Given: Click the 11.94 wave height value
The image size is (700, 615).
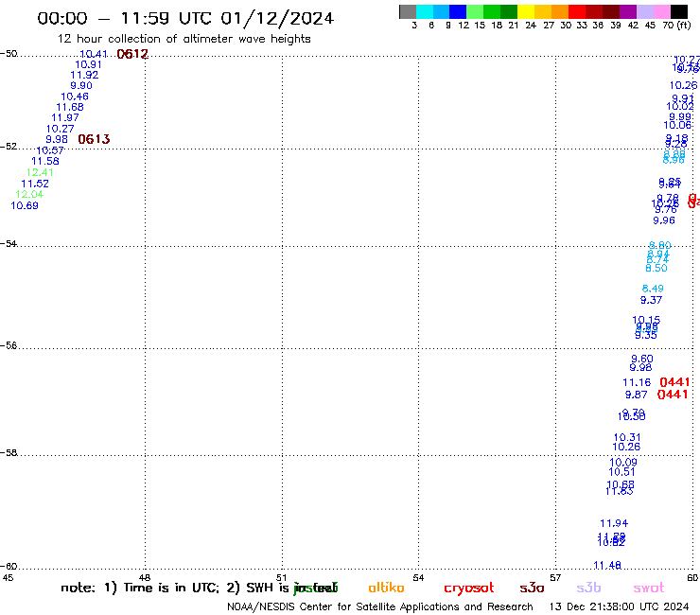Looking at the screenshot, I should 614,523.
